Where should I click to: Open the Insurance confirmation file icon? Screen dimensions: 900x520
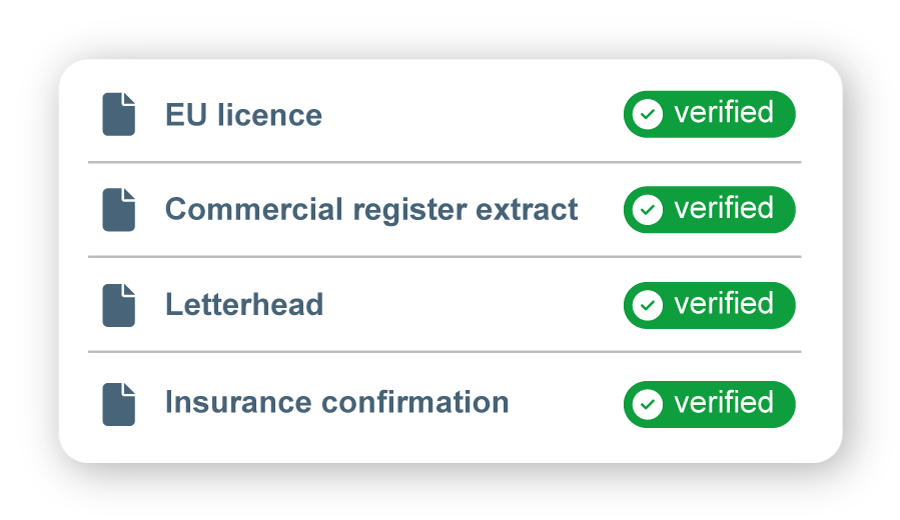click(118, 404)
